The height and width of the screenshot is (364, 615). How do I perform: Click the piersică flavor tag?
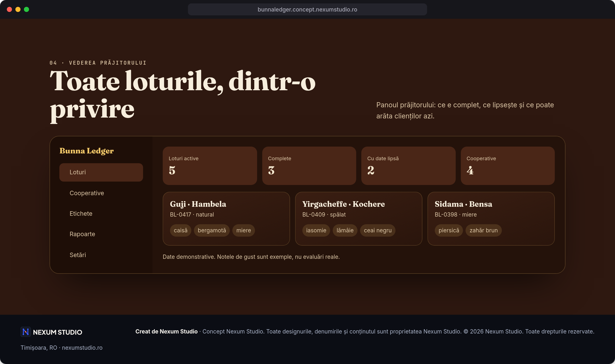449,230
